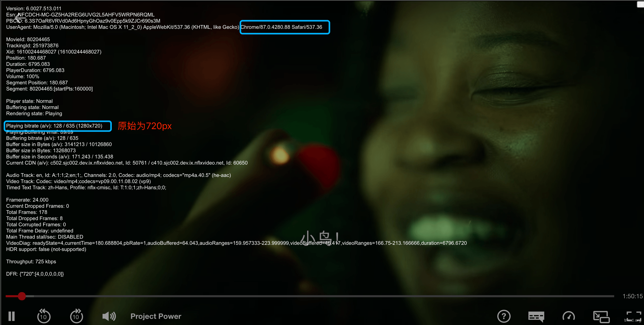Click the 'Buffering bitrate (a/v)' line
The width and height of the screenshot is (644, 325).
[42, 138]
